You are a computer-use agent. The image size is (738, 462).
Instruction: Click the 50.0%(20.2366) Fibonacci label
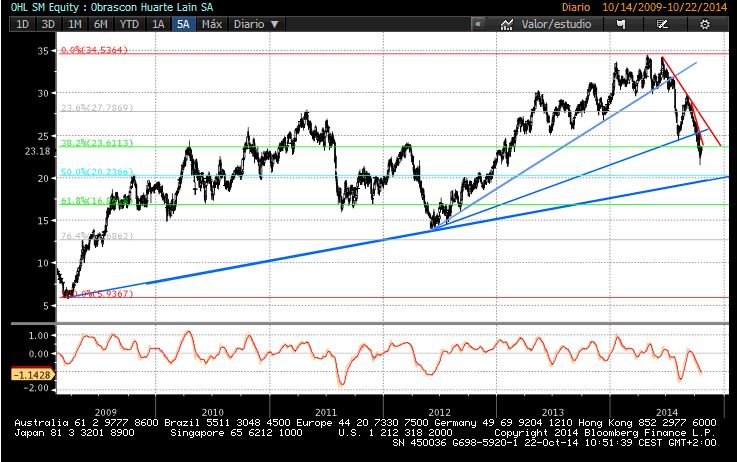click(97, 172)
